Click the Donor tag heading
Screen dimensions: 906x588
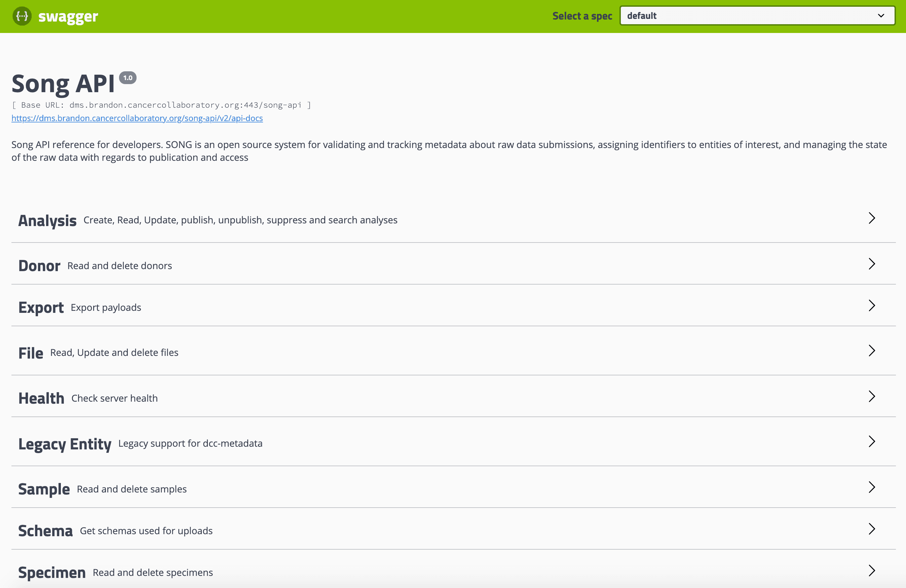(40, 266)
